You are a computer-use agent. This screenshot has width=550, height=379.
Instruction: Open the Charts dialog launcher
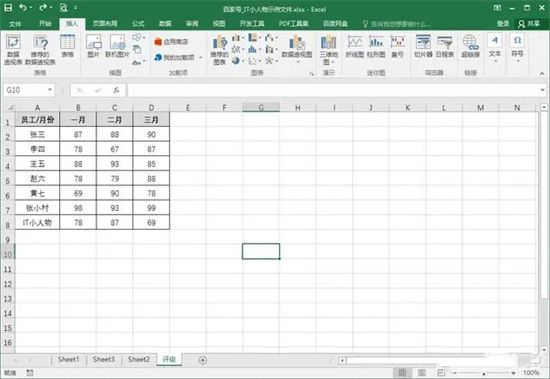coord(311,73)
